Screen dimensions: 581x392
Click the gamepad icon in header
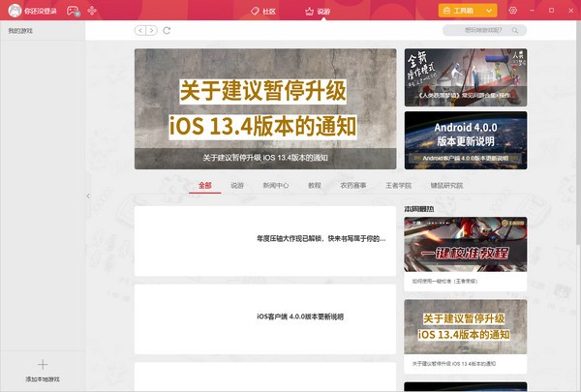(73, 11)
